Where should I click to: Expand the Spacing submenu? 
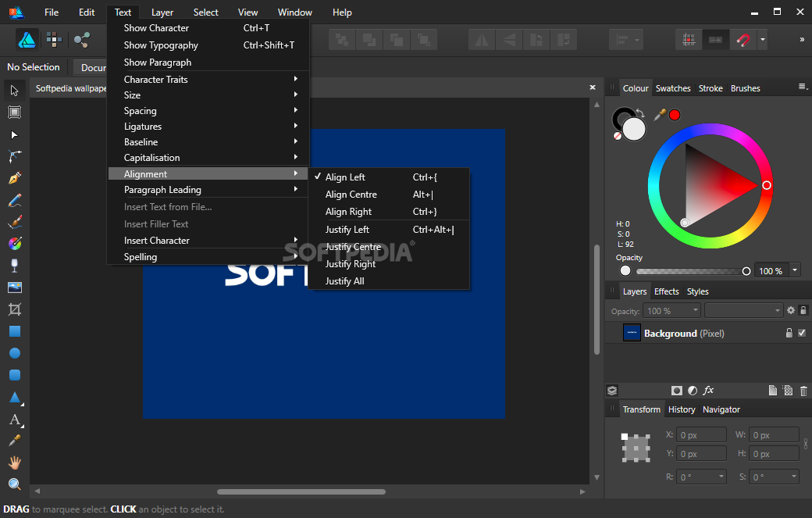[209, 111]
